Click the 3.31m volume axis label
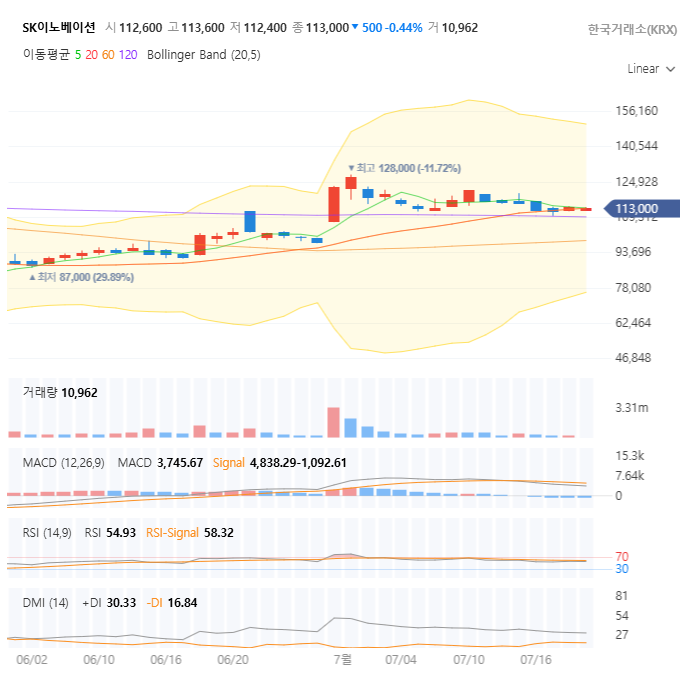 click(x=632, y=408)
